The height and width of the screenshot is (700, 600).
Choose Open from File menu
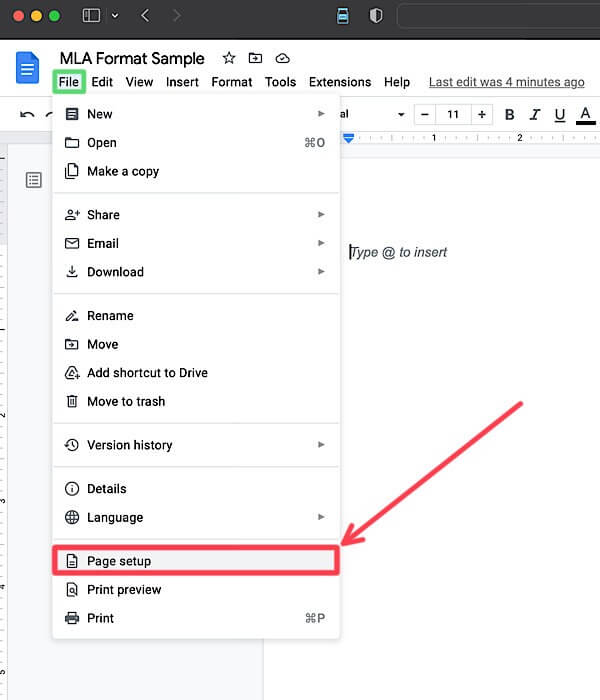196,142
